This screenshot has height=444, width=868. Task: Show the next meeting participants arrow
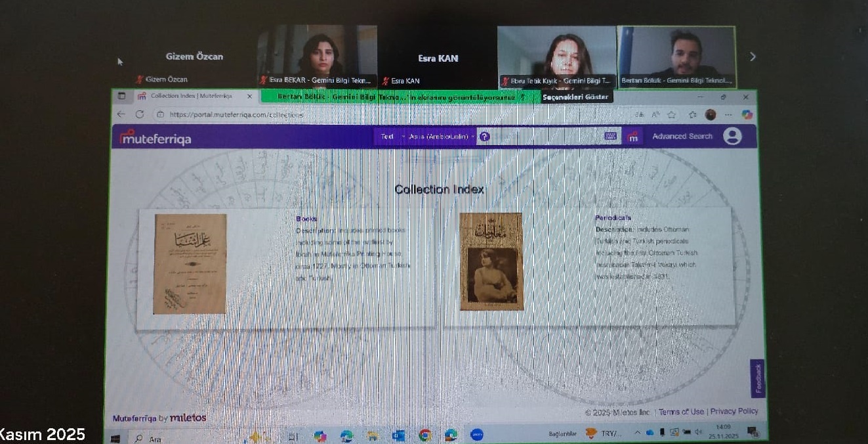753,57
